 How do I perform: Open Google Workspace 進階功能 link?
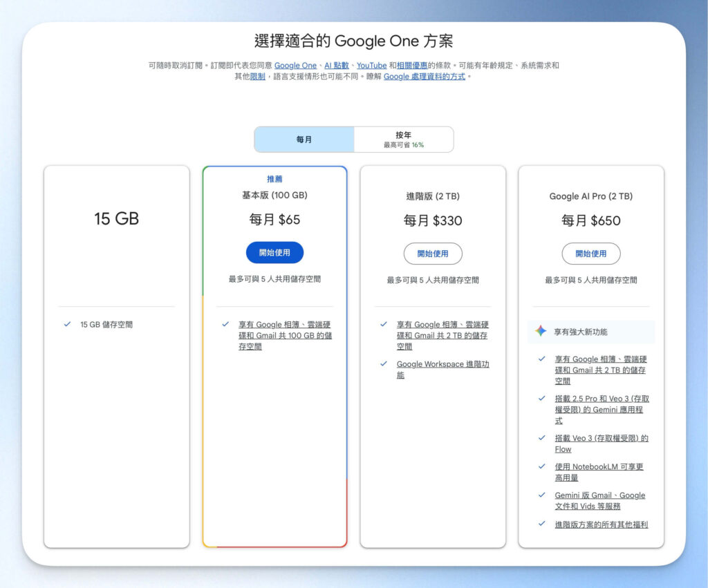442,370
